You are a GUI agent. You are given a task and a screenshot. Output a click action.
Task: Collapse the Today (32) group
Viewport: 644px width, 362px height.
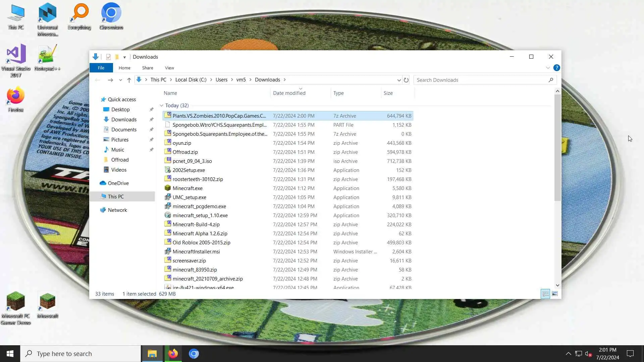(162, 106)
